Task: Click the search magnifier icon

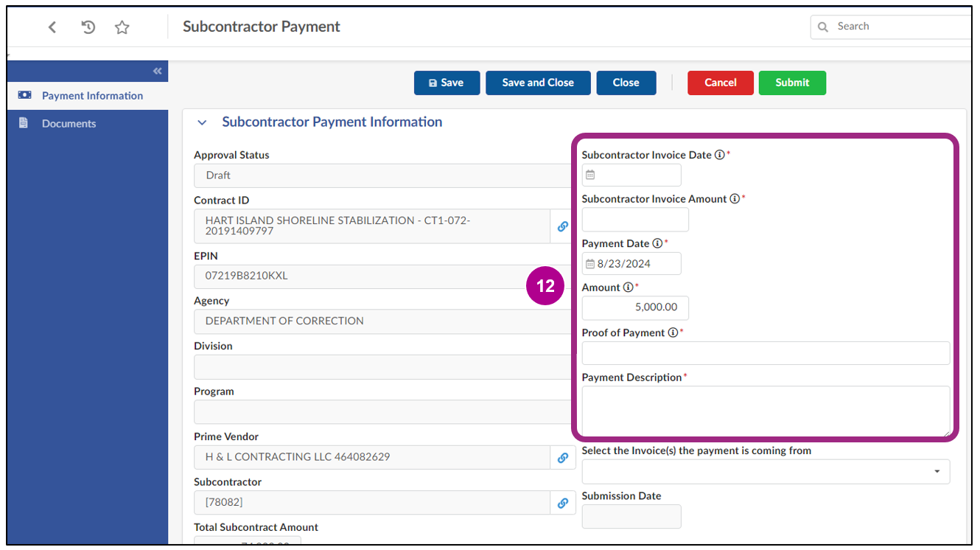Action: [823, 26]
